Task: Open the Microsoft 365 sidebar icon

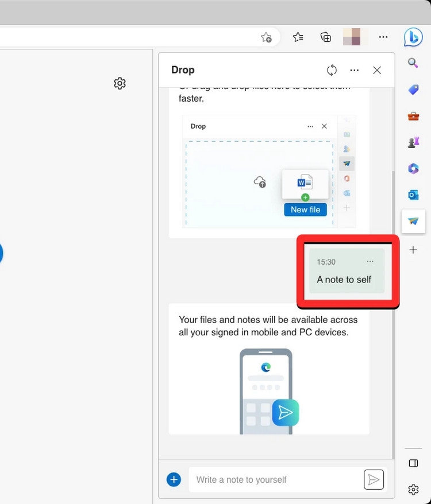Action: pyautogui.click(x=413, y=168)
